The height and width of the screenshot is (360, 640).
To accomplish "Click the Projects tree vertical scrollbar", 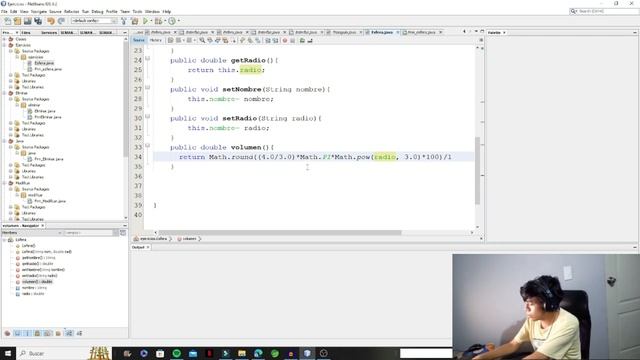I will click(125, 98).
